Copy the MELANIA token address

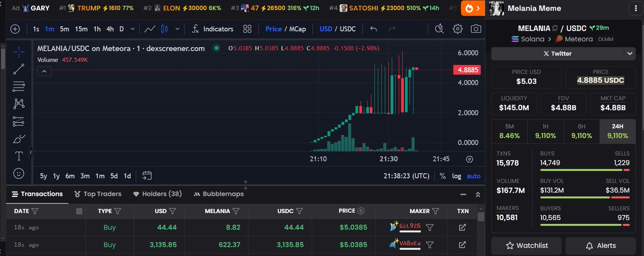(555, 28)
